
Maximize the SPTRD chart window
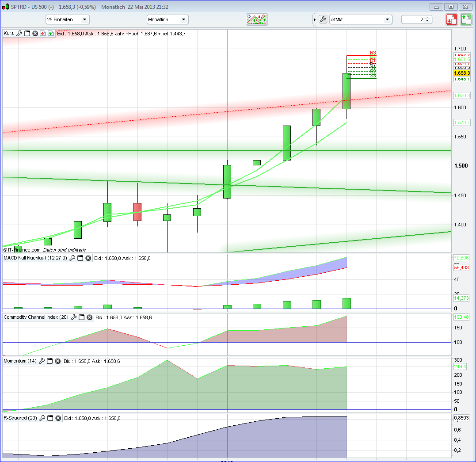(x=451, y=7)
